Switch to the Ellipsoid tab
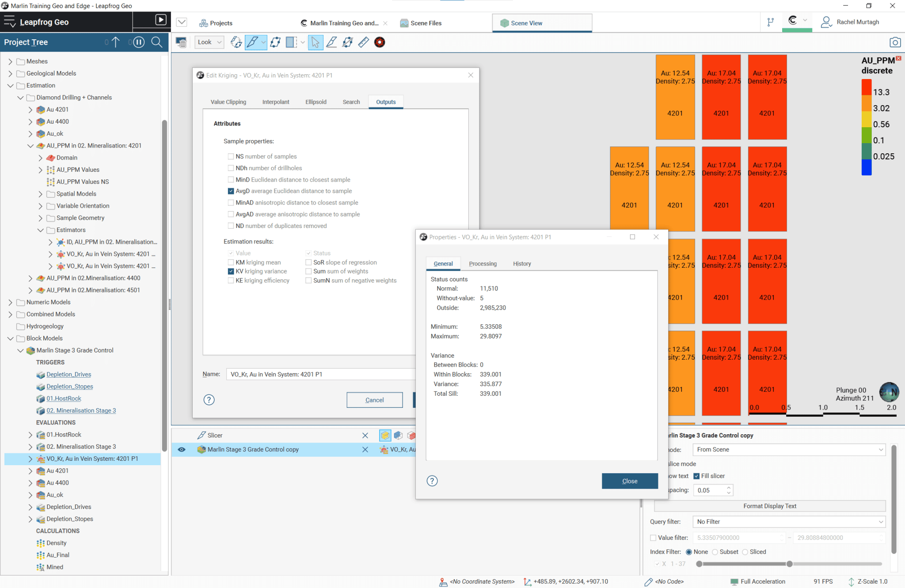Image resolution: width=905 pixels, height=588 pixels. (316, 102)
